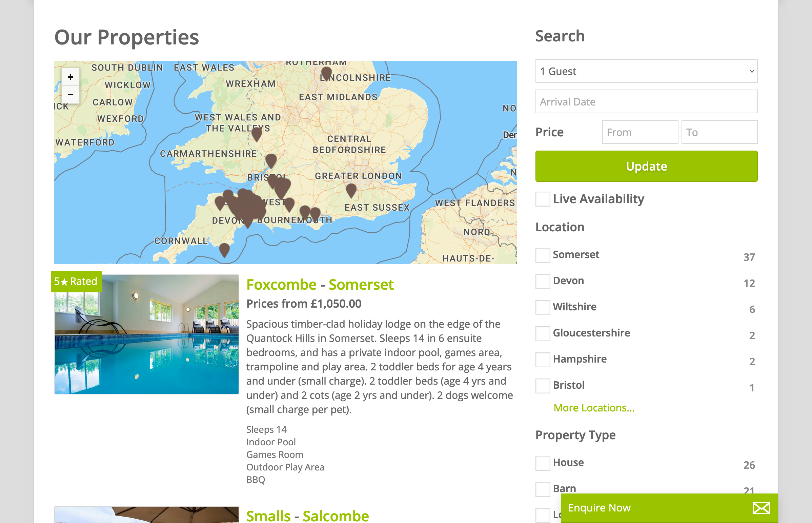Click the Foxcombe indoor pool thumbnail
Image resolution: width=812 pixels, height=523 pixels.
click(147, 334)
